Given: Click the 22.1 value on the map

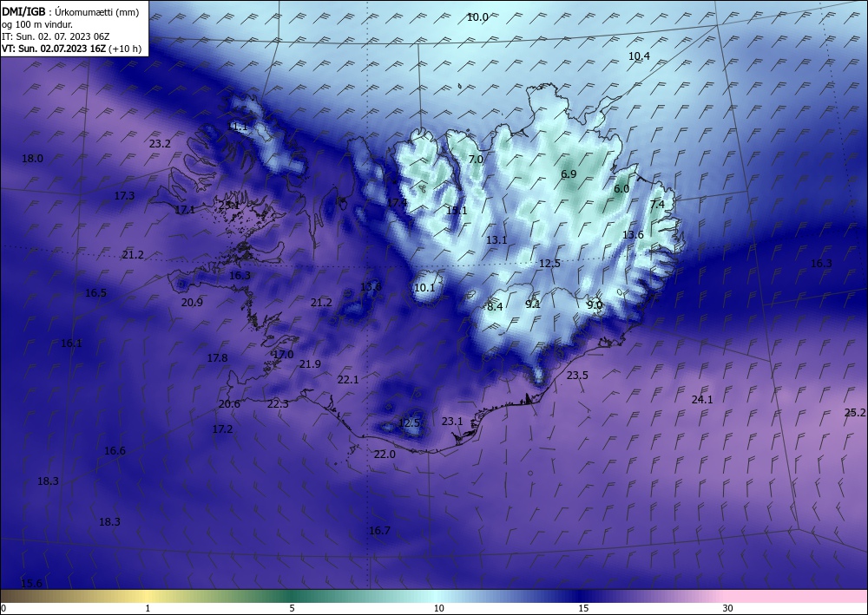Looking at the screenshot, I should [348, 380].
